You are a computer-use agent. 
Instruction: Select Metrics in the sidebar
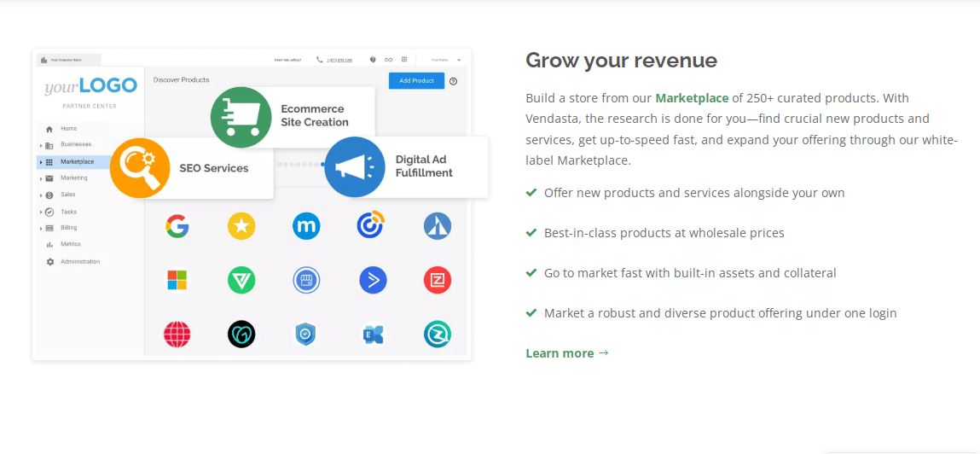[71, 245]
